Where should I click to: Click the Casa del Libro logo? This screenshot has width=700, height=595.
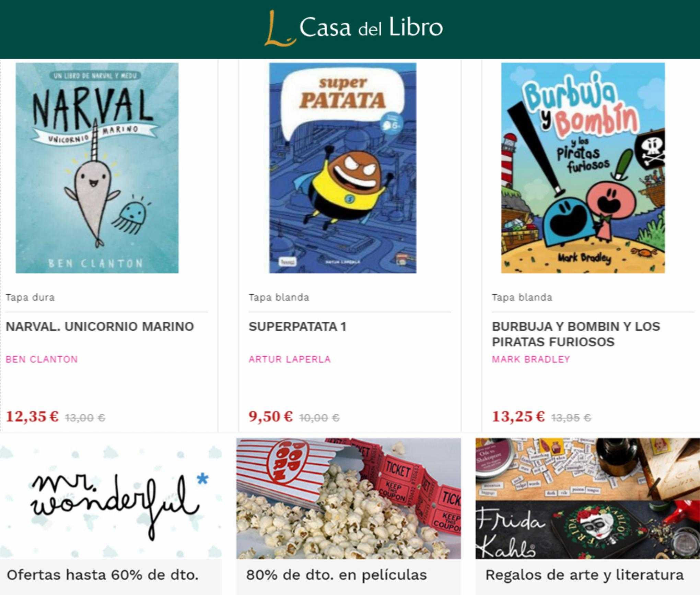coord(353,28)
